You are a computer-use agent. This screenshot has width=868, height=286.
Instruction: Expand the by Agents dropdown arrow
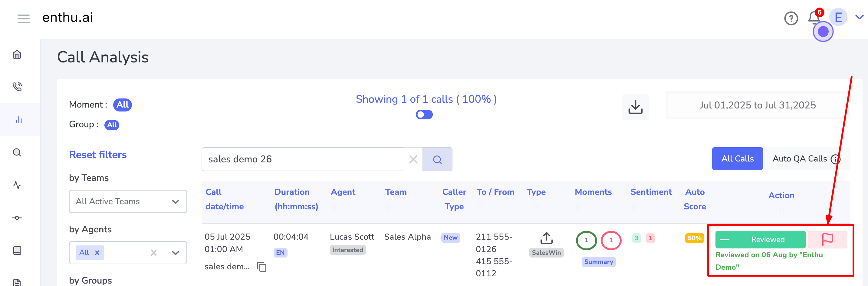point(176,253)
